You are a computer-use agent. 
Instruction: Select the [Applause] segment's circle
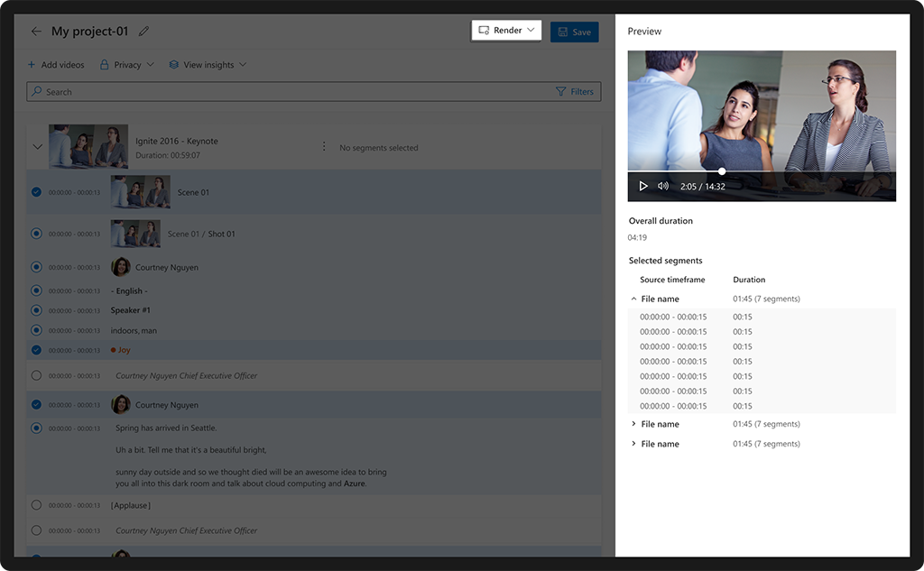pos(35,506)
